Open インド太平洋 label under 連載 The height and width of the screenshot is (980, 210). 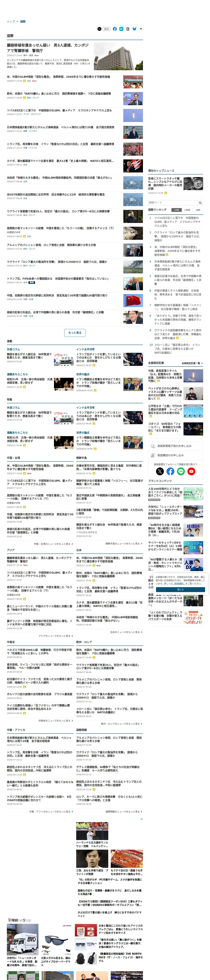click(x=85, y=349)
